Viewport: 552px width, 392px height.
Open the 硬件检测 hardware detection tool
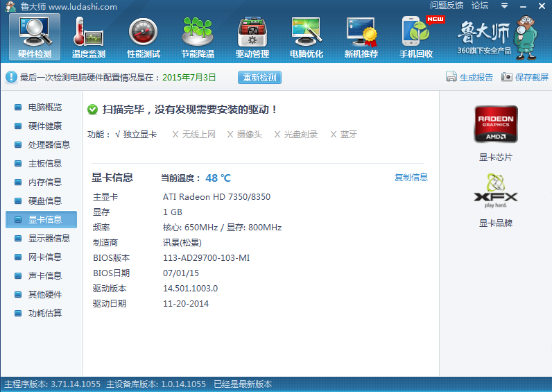pyautogui.click(x=35, y=37)
